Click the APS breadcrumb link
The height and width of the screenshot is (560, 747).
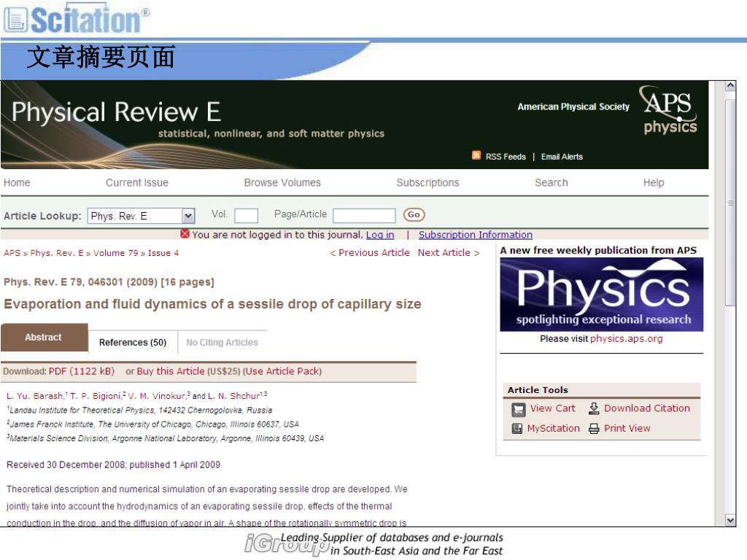12,253
